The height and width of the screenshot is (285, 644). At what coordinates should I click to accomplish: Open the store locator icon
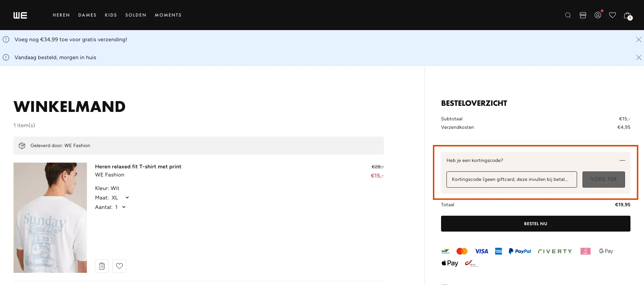point(583,15)
